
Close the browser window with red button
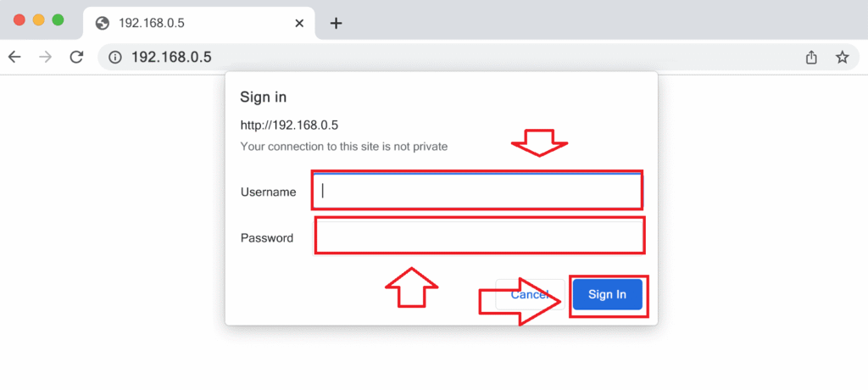(19, 19)
